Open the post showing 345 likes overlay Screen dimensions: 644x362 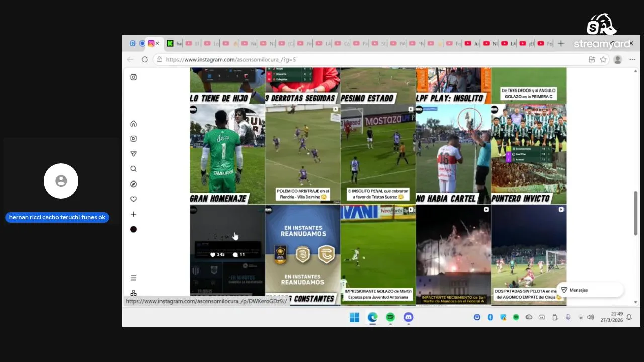coord(227,254)
